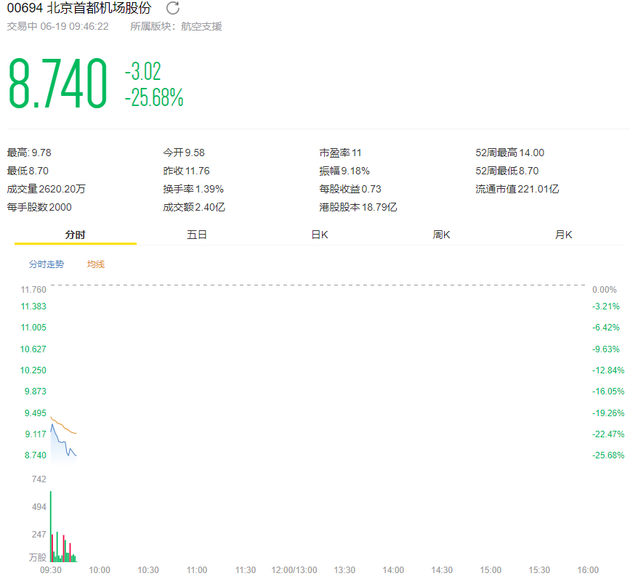Click the 0.00% right axis label
The height and width of the screenshot is (576, 630).
(x=604, y=290)
